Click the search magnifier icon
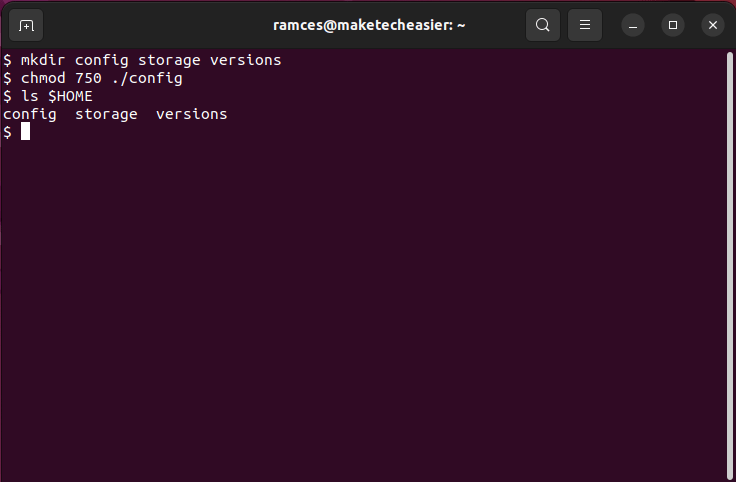 point(543,25)
